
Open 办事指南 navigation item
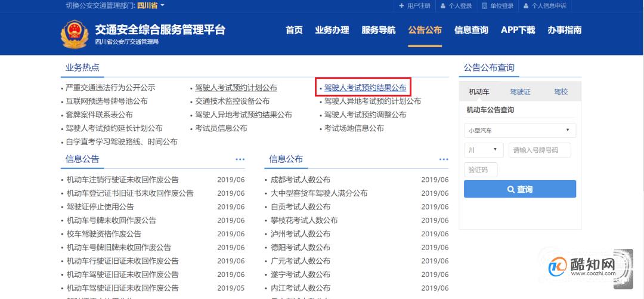(x=564, y=30)
